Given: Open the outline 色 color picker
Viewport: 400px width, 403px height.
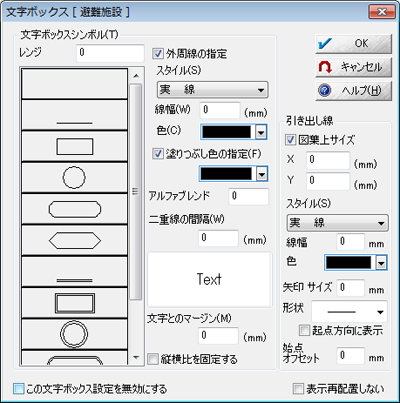Looking at the screenshot, I should point(234,132).
